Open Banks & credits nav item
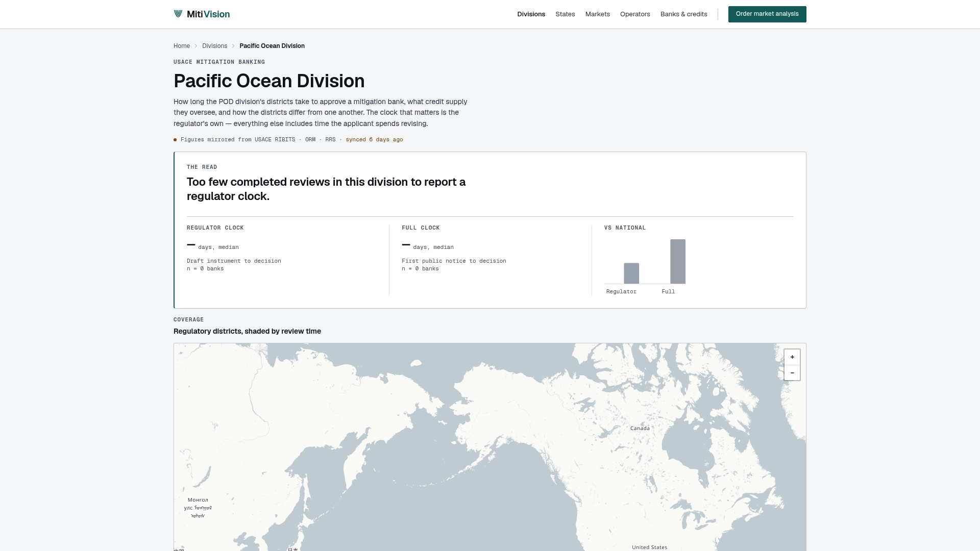This screenshot has height=551, width=980. coord(683,14)
